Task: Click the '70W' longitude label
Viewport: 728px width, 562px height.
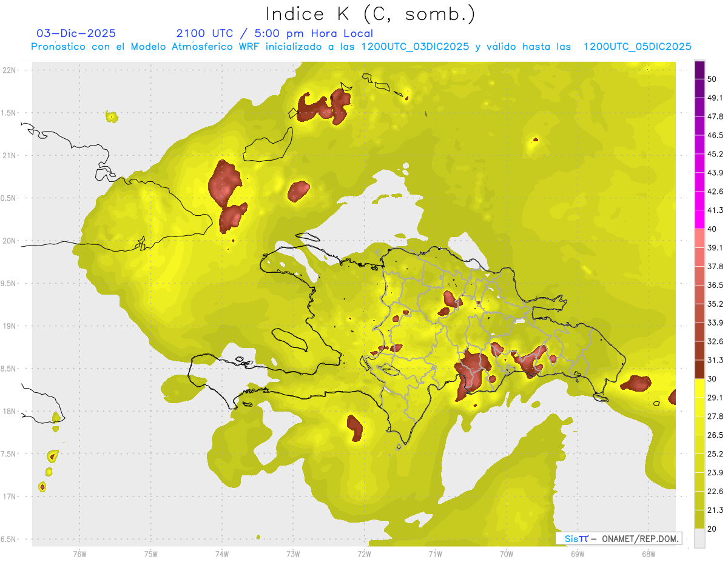Action: (x=507, y=554)
